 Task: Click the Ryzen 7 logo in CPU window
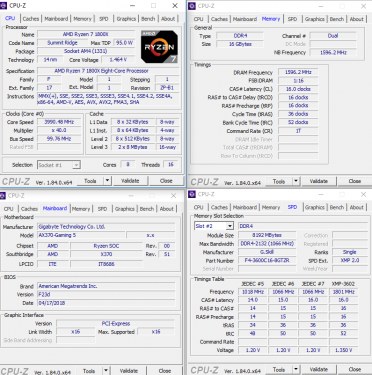159,47
